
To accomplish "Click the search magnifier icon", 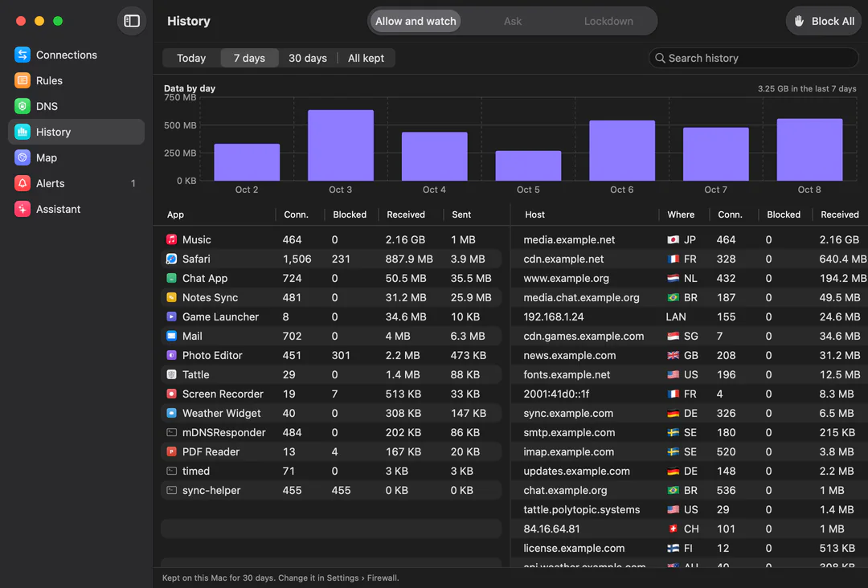I will (660, 58).
